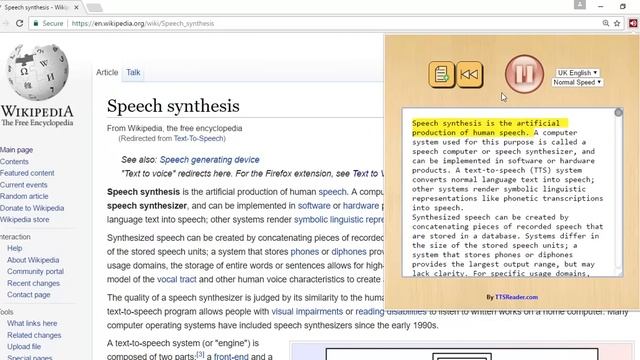640x360 pixels.
Task: Switch to the Talk tab
Action: click(133, 72)
